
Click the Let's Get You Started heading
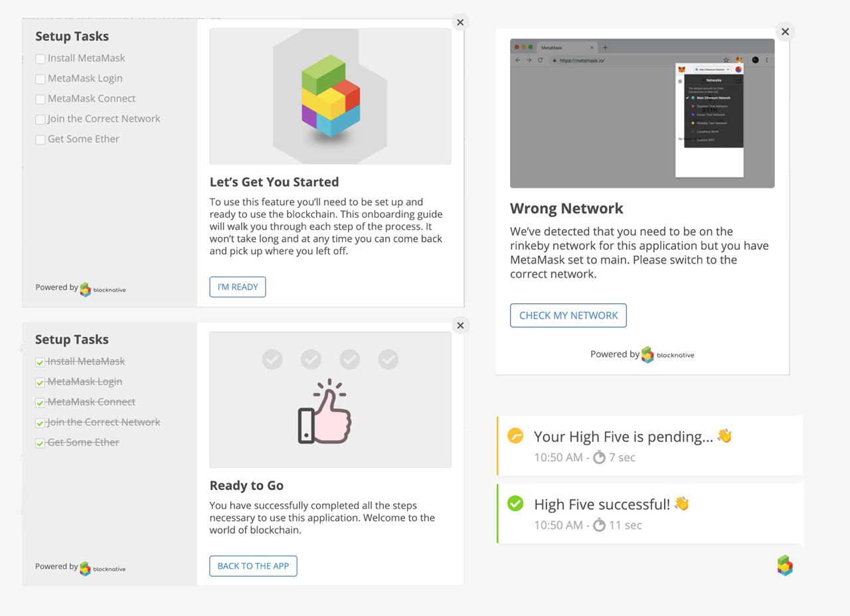tap(274, 182)
